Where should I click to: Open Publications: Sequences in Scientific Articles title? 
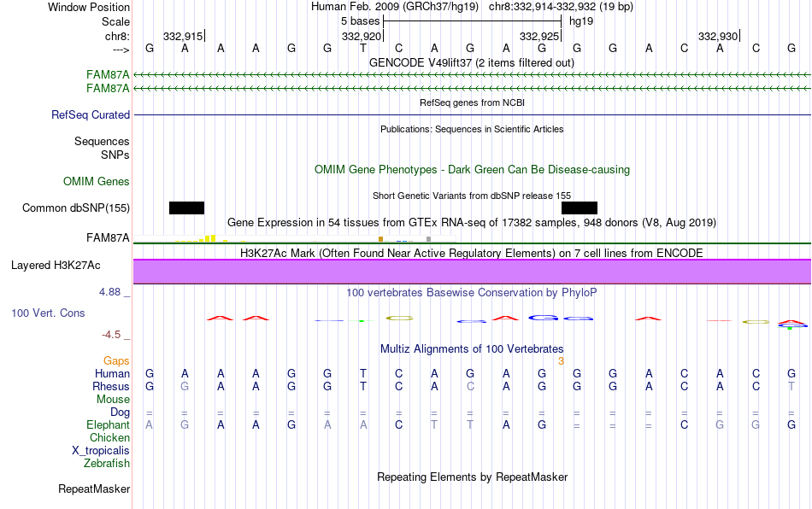472,129
